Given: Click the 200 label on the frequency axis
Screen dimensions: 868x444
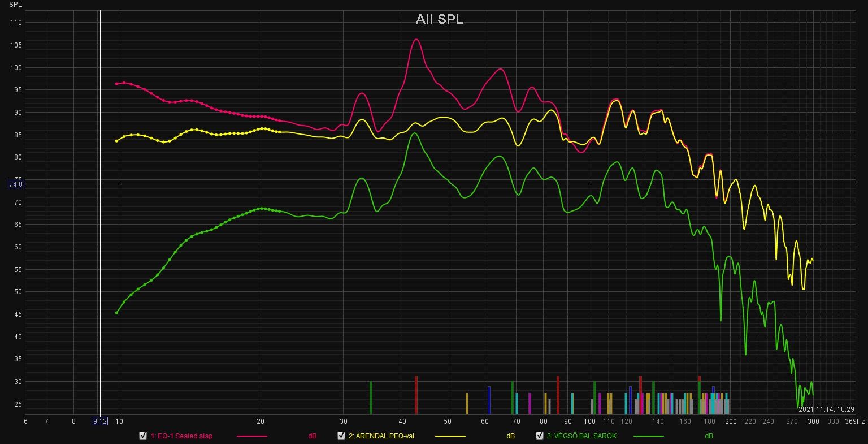Looking at the screenshot, I should [731, 421].
